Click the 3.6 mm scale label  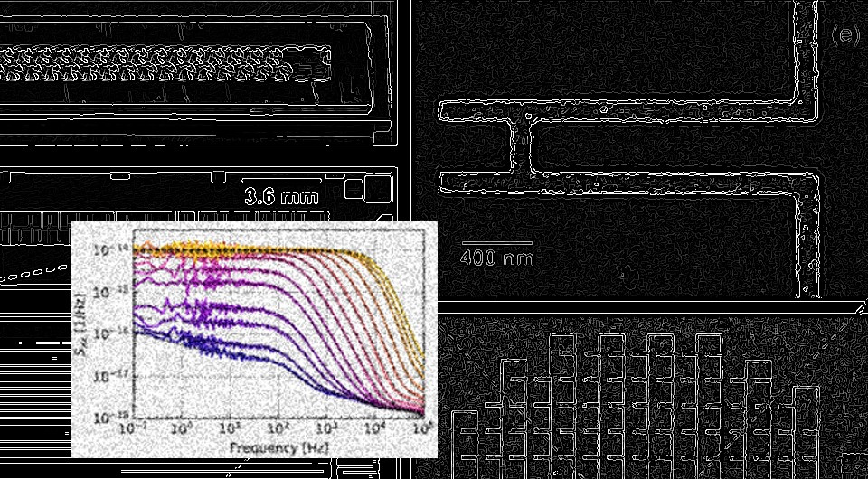pyautogui.click(x=280, y=197)
